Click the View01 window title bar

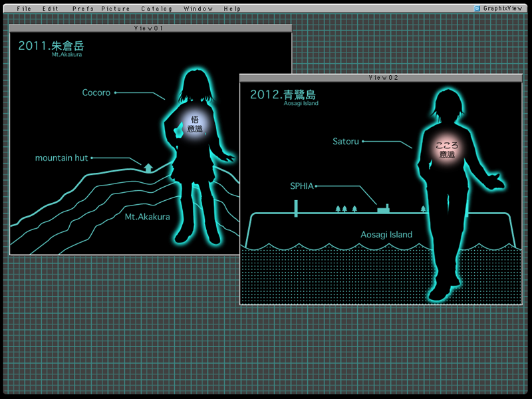point(150,29)
